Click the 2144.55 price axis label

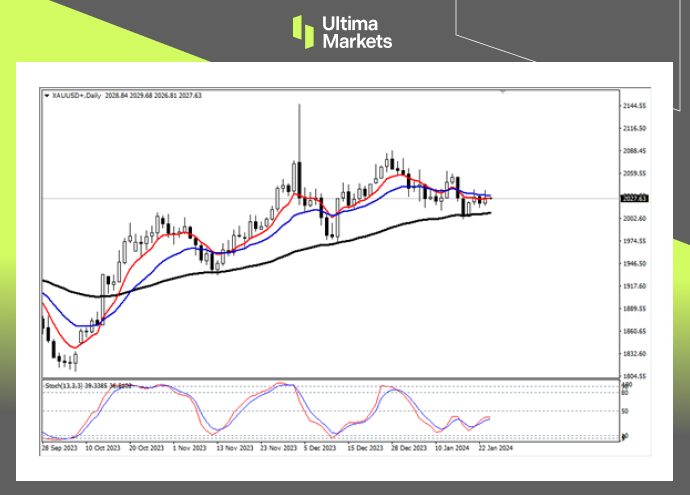[x=635, y=105]
